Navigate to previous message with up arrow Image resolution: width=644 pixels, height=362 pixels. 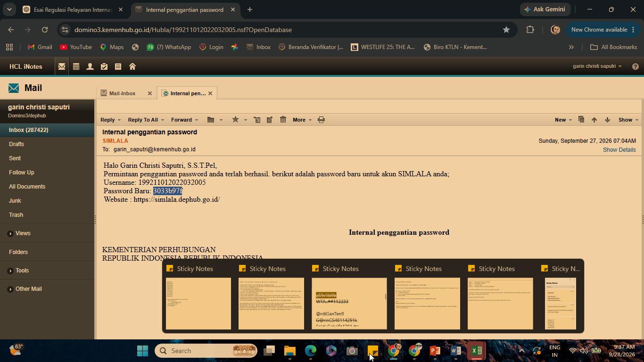coord(594,120)
